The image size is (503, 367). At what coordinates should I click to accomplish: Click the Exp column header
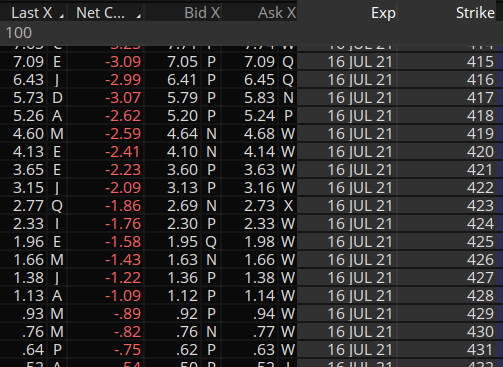pyautogui.click(x=383, y=13)
